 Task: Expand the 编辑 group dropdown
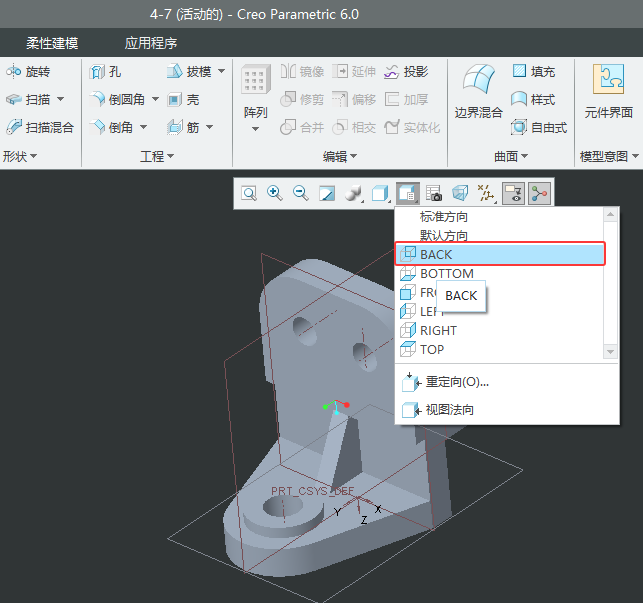[340, 156]
